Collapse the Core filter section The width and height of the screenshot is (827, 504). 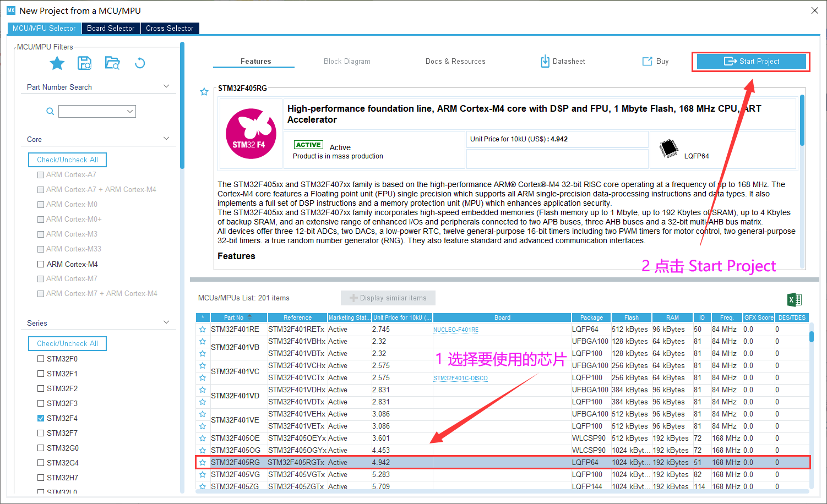pyautogui.click(x=166, y=139)
